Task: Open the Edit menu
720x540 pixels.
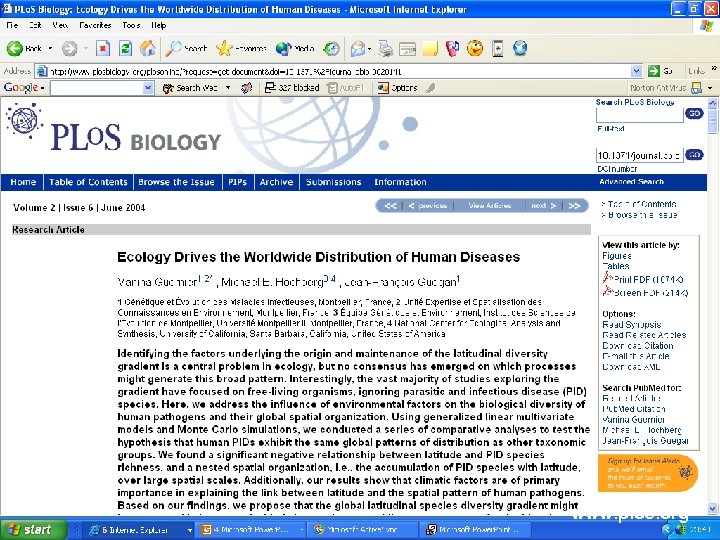Action: 35,25
